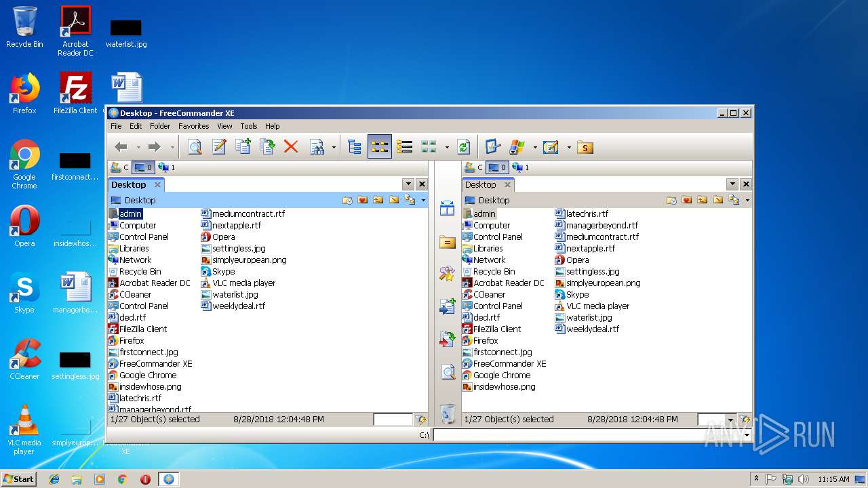Image resolution: width=868 pixels, height=488 pixels.
Task: Select VLC media player in right panel
Action: (592, 306)
